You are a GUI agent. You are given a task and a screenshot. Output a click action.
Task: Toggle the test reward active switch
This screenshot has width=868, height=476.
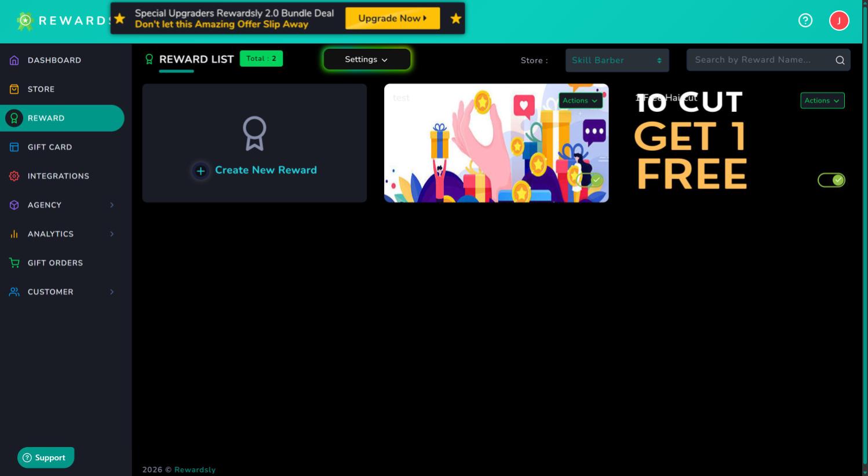[x=589, y=180]
